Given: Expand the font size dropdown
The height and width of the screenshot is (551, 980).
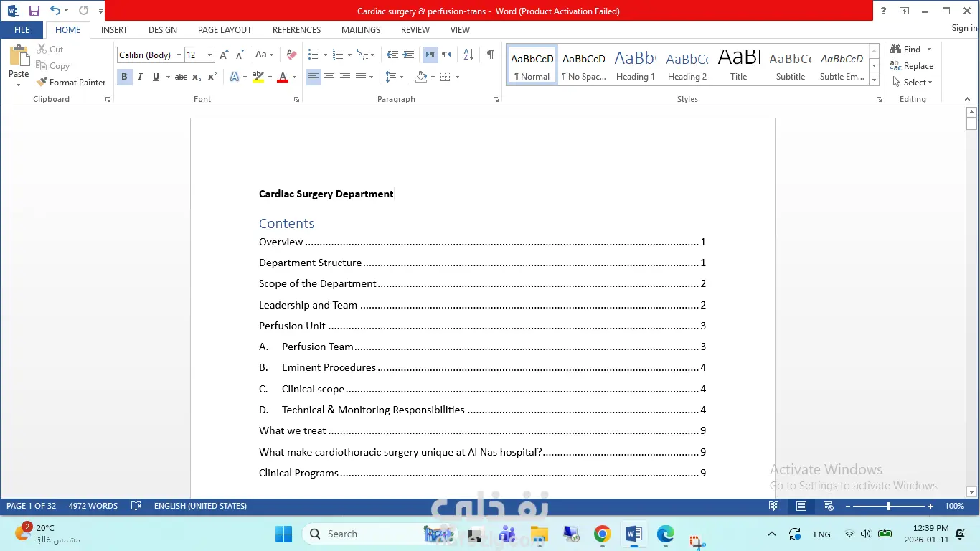Looking at the screenshot, I should click(x=209, y=55).
